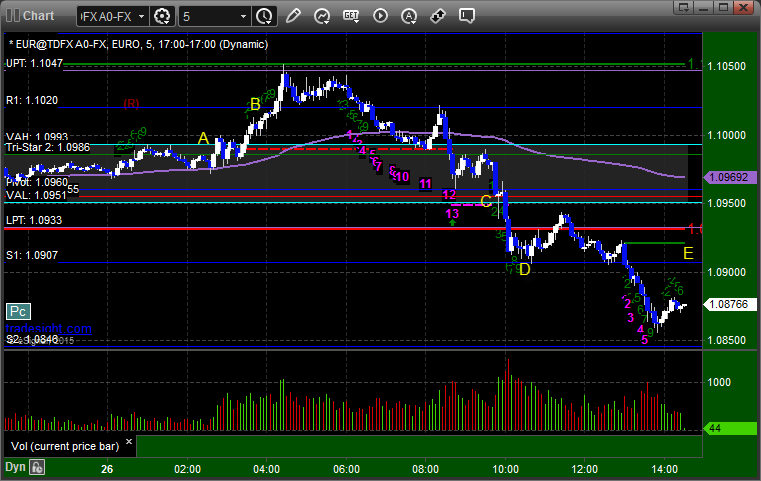Click the red (R) marker
This screenshot has width=761, height=481.
(131, 103)
